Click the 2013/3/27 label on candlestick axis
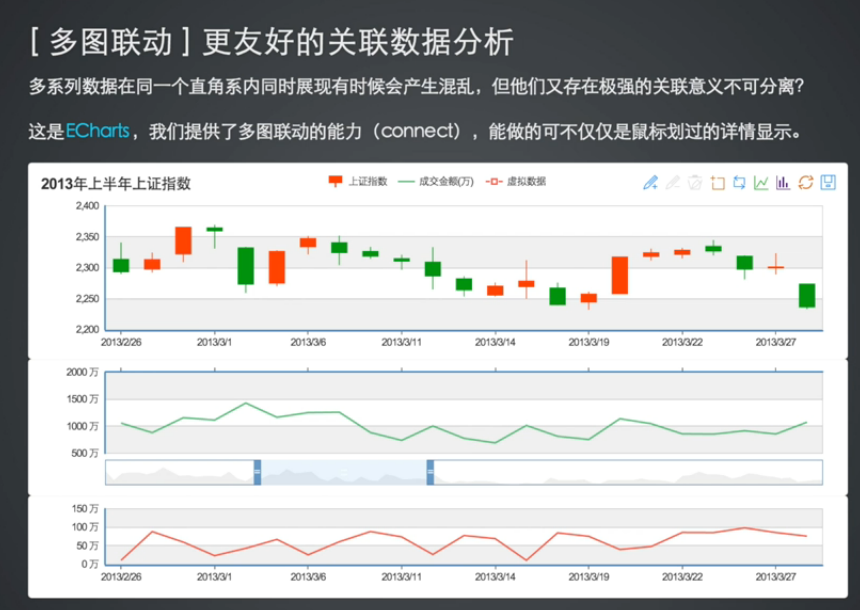The width and height of the screenshot is (860, 610). [776, 342]
